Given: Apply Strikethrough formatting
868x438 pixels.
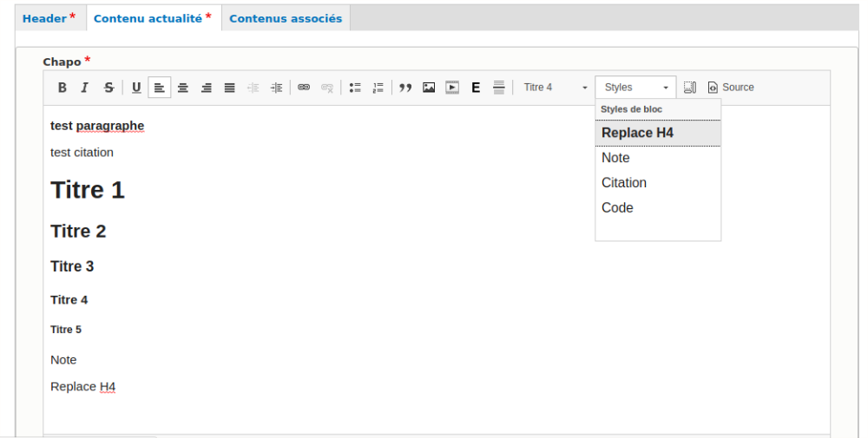Looking at the screenshot, I should (x=108, y=88).
